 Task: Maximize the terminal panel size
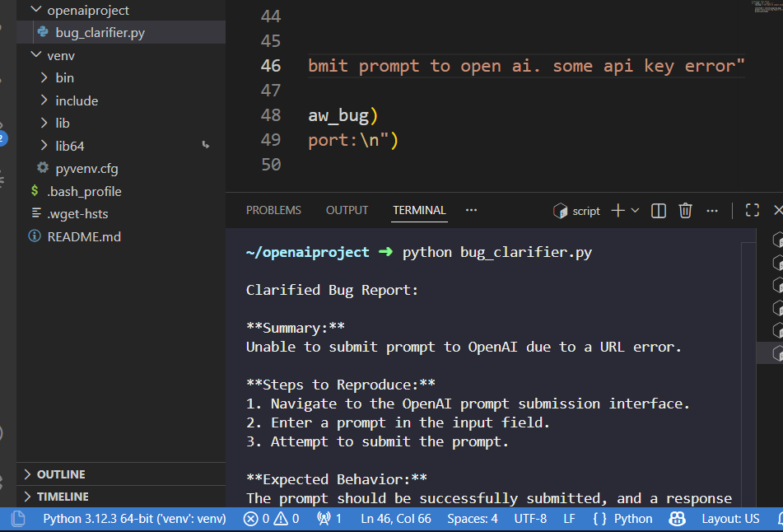click(752, 211)
